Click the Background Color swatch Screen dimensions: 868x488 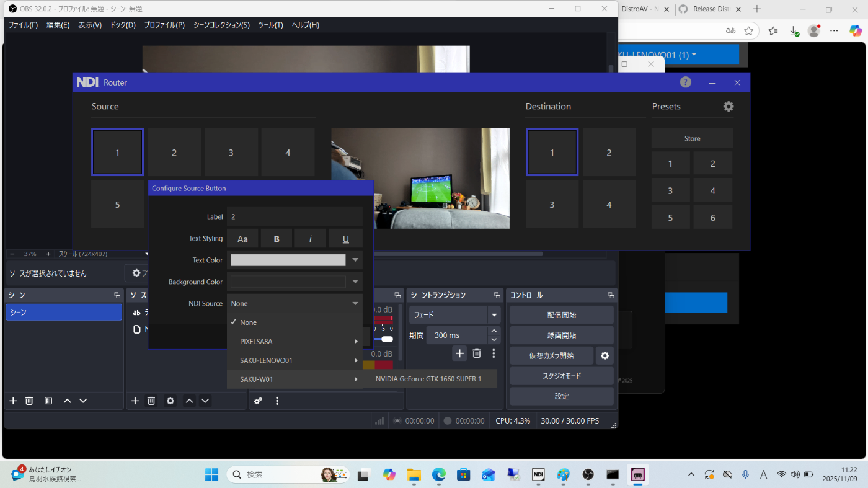(x=288, y=282)
